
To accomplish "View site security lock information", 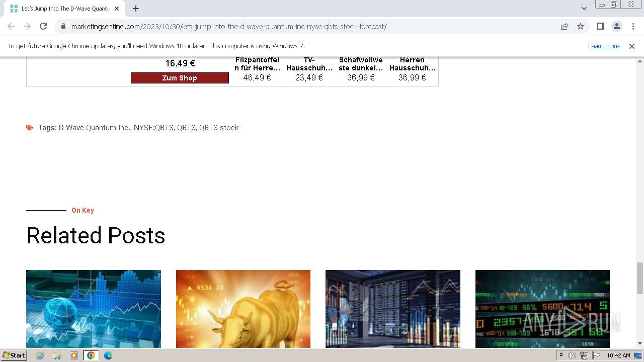I will (63, 27).
